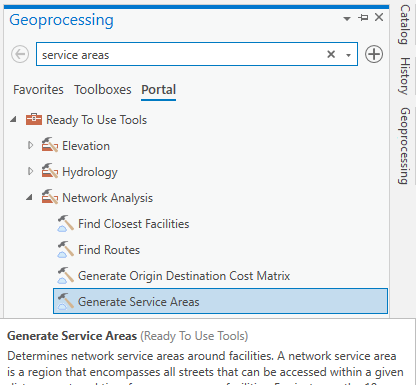Open the Geoprocessing side tab

tap(405, 146)
